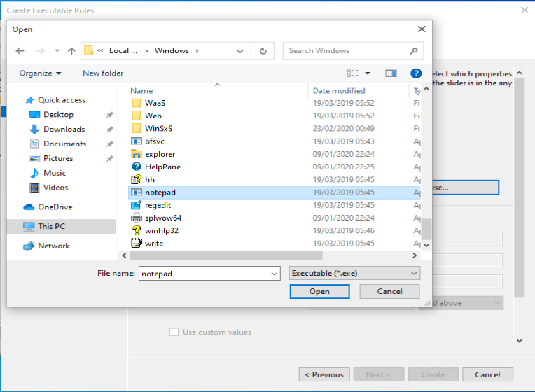Open the Executable file type dropdown
The height and width of the screenshot is (392, 535).
click(x=354, y=274)
